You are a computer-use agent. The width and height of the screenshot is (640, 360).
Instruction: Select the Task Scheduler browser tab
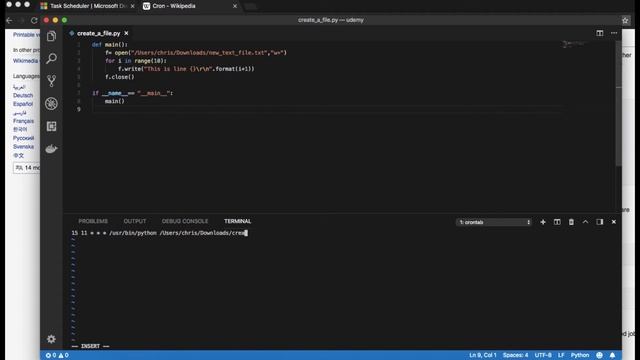tap(87, 6)
